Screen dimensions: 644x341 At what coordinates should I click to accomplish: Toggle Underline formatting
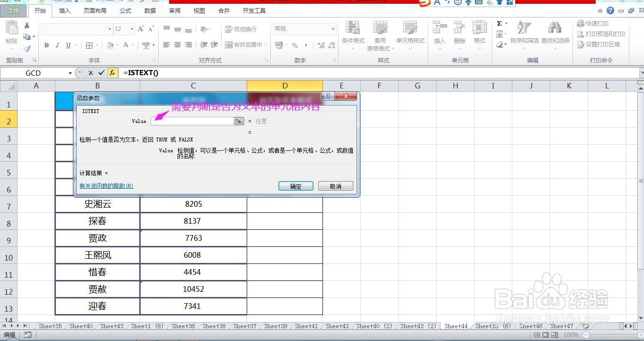coord(68,45)
